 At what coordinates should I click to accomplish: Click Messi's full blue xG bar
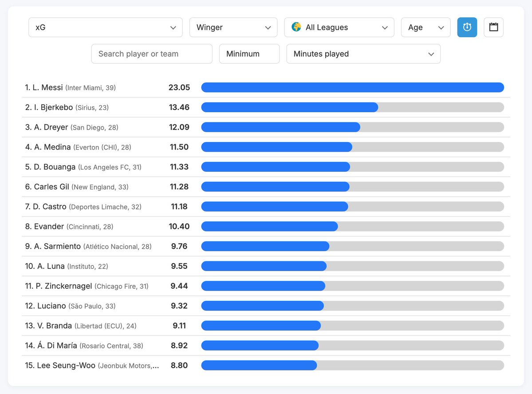click(x=352, y=87)
